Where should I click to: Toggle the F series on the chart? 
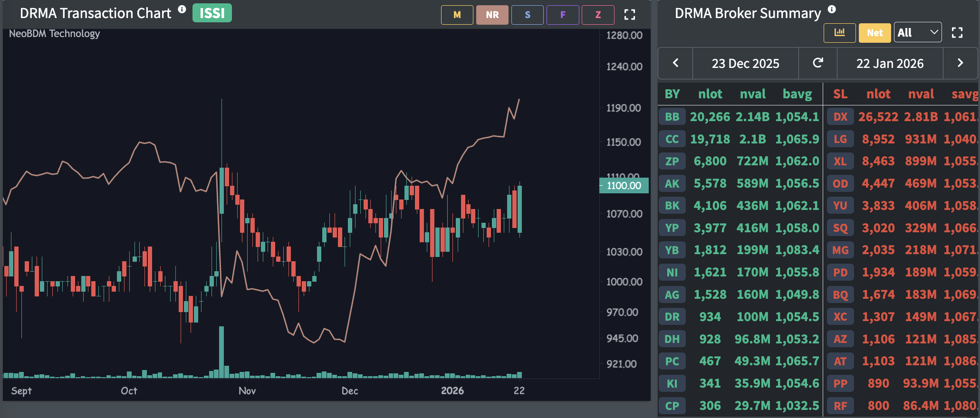pyautogui.click(x=563, y=15)
